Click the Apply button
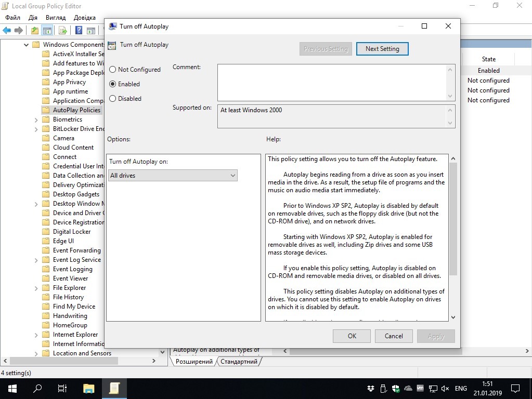The width and height of the screenshot is (532, 399). click(x=436, y=336)
